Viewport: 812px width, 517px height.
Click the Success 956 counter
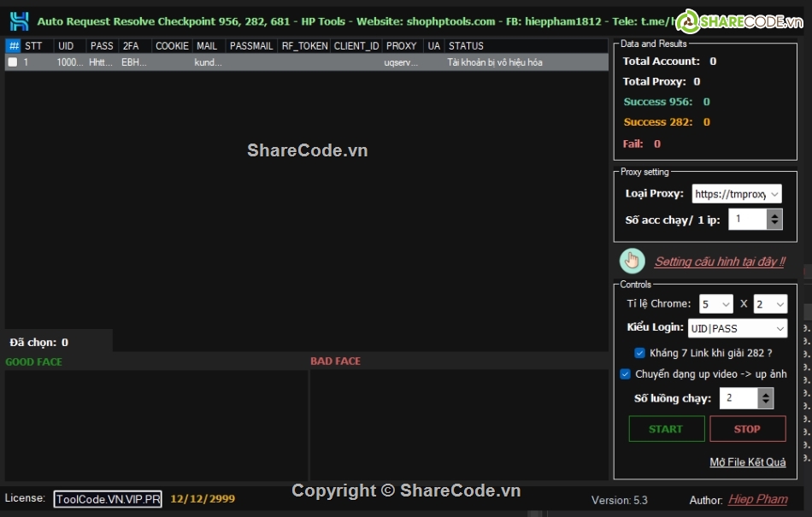667,102
